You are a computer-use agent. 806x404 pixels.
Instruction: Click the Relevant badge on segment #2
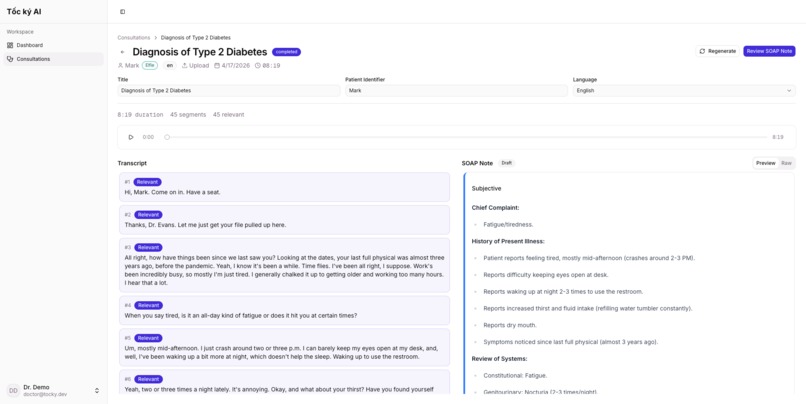148,215
